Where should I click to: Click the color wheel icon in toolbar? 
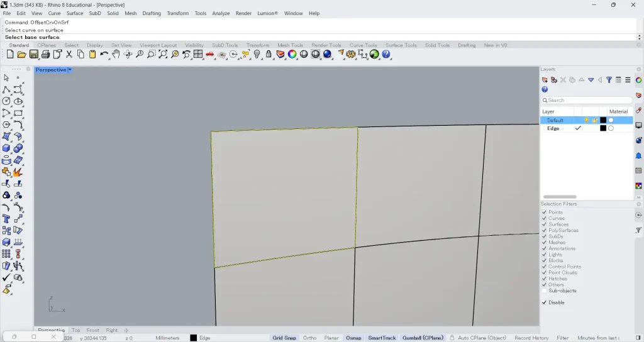click(x=292, y=54)
